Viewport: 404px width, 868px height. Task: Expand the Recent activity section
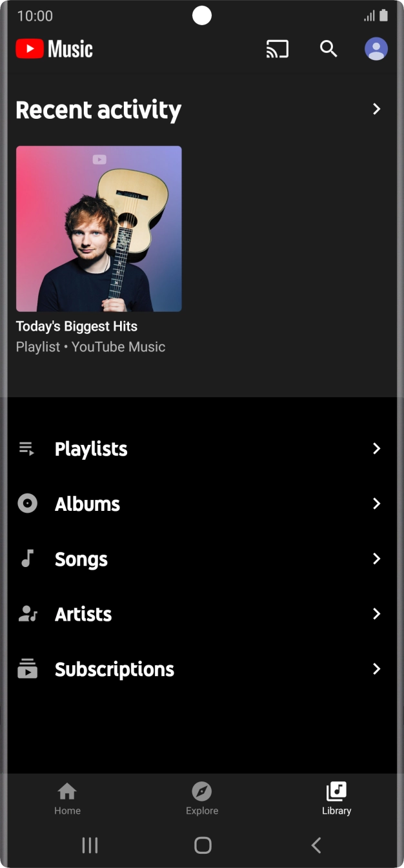click(x=376, y=109)
